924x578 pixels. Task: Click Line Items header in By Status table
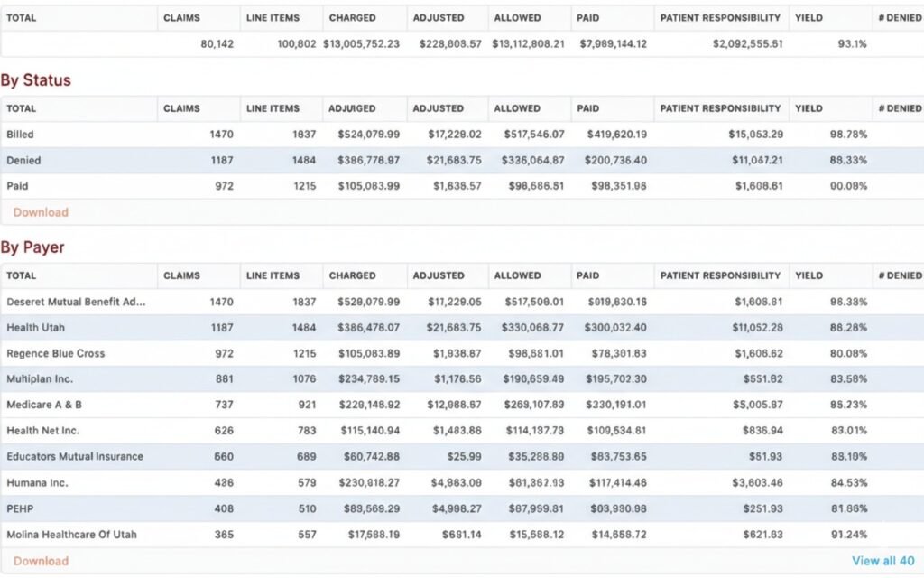tap(273, 108)
